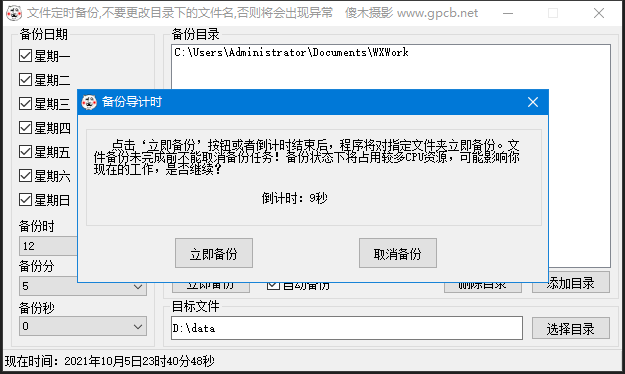Click the 目标文件 field containing D:\data

click(347, 328)
